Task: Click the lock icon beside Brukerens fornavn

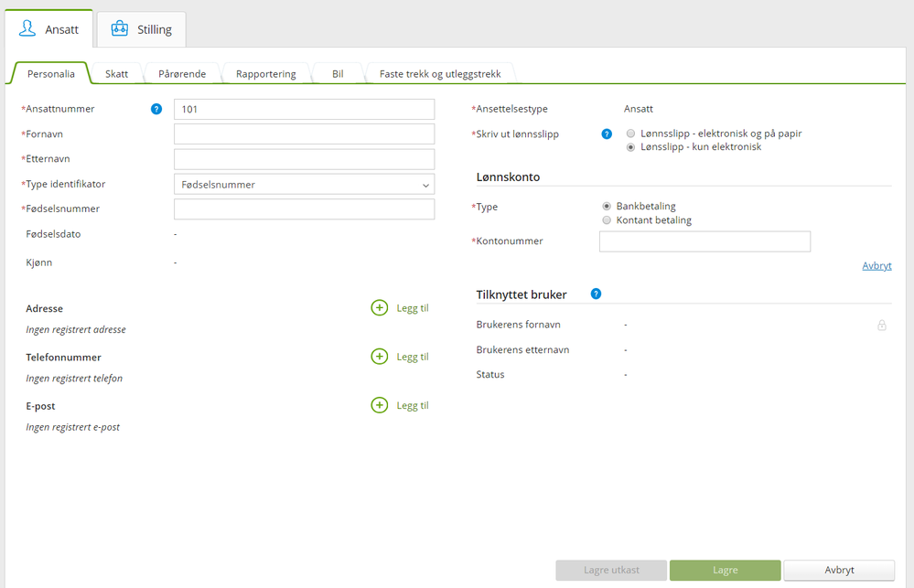Action: pos(882,325)
